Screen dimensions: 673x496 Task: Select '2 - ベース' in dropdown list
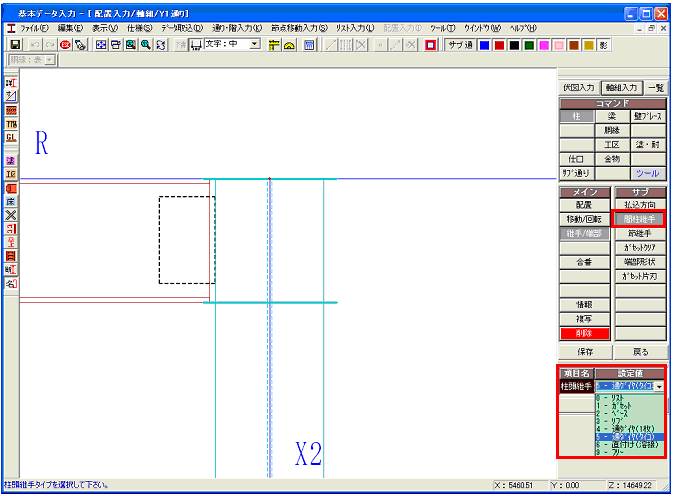(629, 413)
